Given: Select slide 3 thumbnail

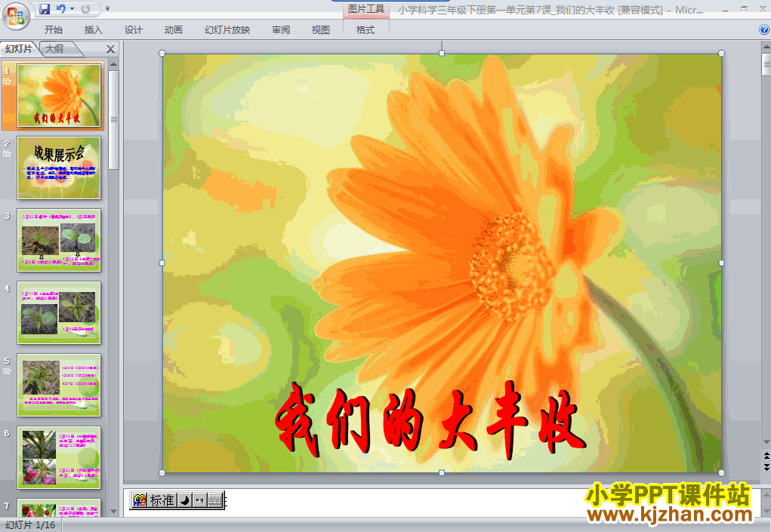Looking at the screenshot, I should (x=59, y=240).
